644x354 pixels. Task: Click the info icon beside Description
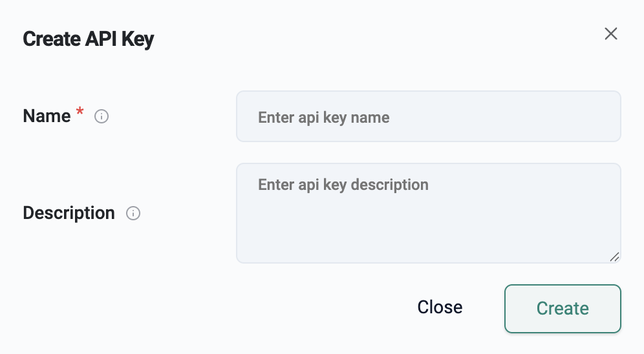pyautogui.click(x=133, y=213)
